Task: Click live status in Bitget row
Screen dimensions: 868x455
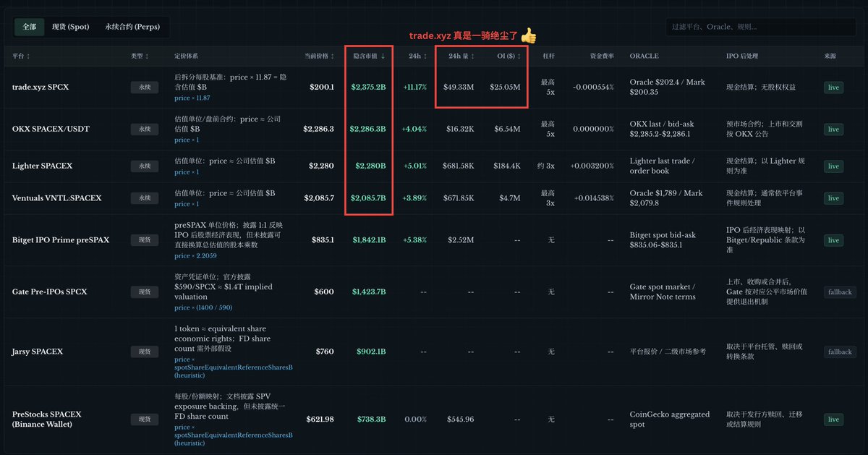Action: 833,240
